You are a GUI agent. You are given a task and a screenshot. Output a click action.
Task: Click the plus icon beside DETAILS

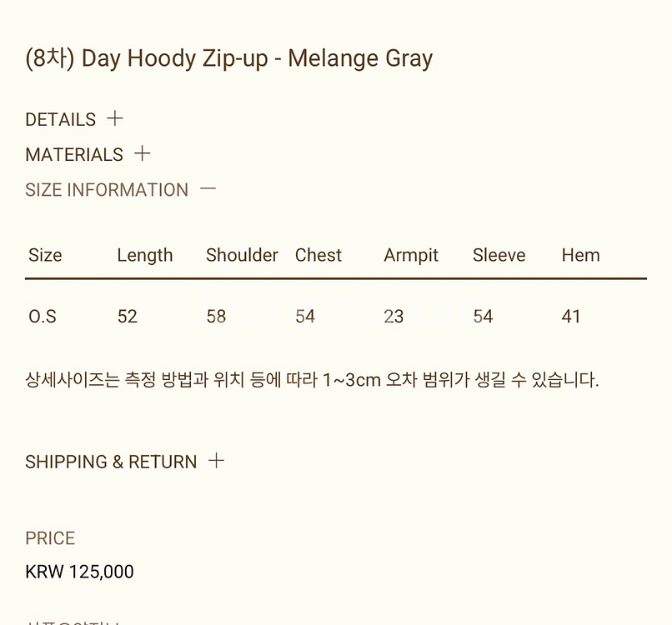[x=115, y=118]
